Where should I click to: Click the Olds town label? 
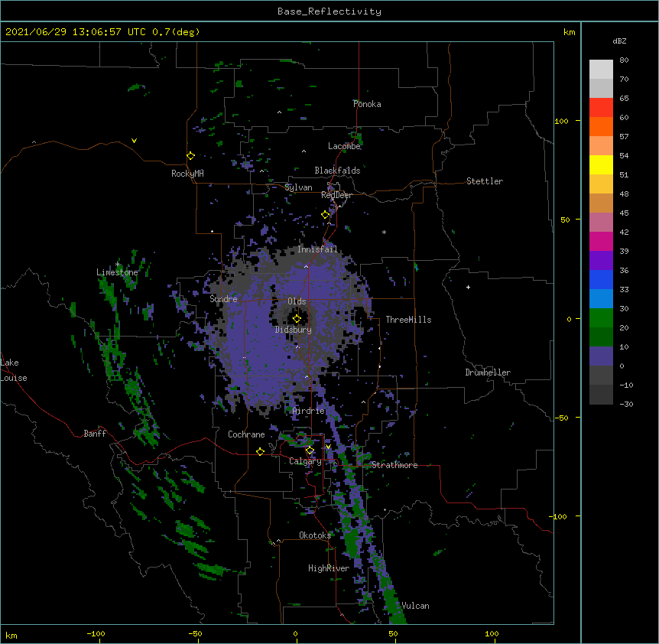coord(297,301)
